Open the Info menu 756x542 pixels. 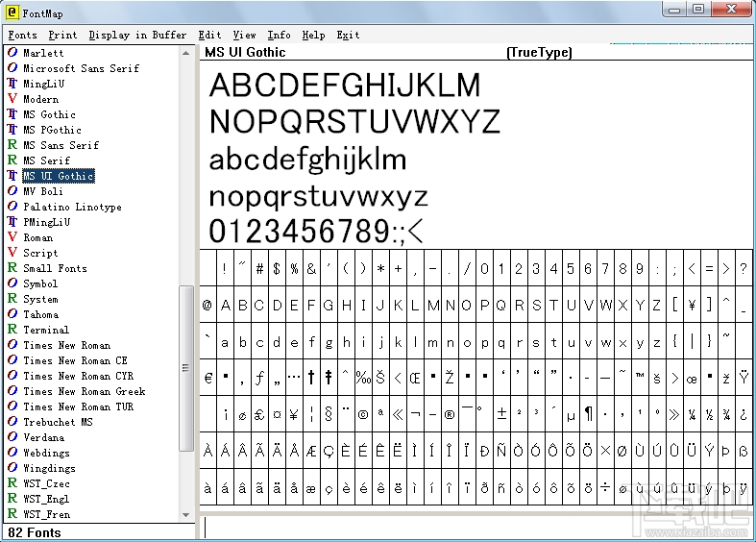tap(279, 35)
